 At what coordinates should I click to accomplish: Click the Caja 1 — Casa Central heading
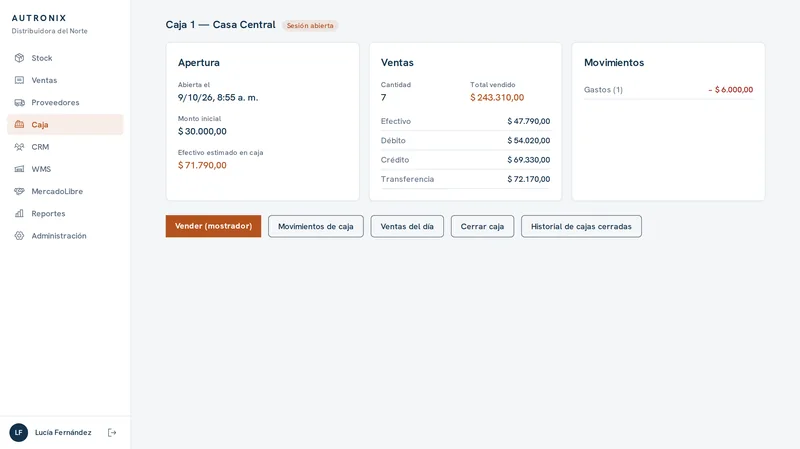tap(220, 24)
